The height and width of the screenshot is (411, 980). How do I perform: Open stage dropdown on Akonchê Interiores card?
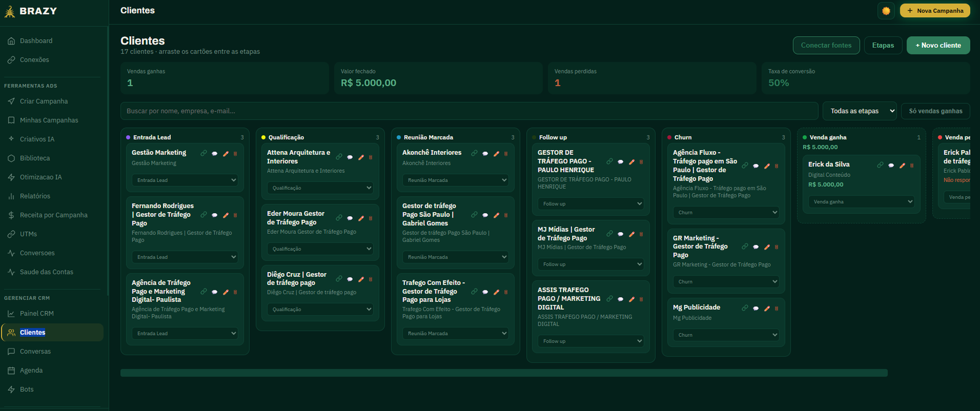coord(456,180)
